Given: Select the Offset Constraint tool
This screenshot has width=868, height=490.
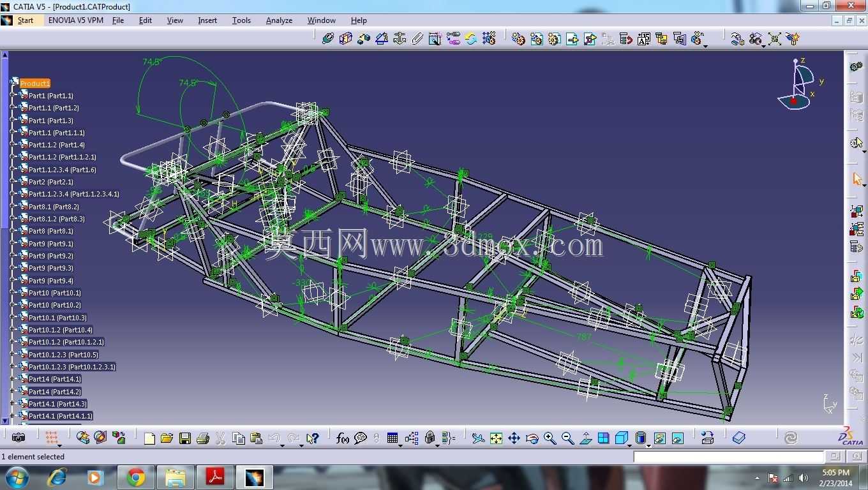Looking at the screenshot, I should tap(364, 39).
